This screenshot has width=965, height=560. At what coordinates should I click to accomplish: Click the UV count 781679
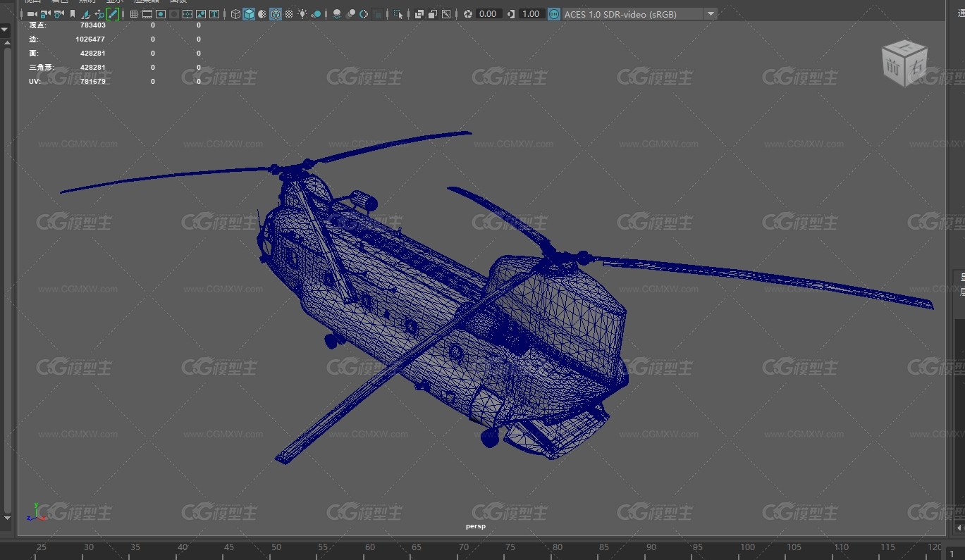(93, 81)
